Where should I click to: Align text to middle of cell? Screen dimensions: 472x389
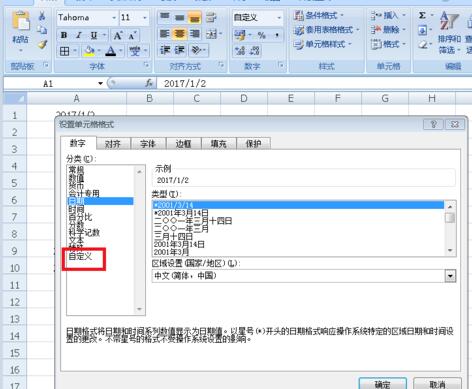pyautogui.click(x=180, y=17)
